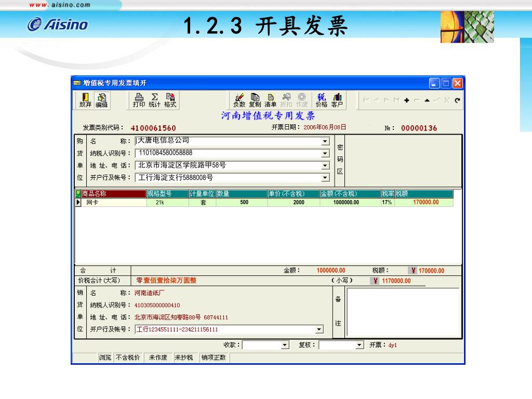Click the green grid corner icon
Viewport: 532px width, 399px height.
pos(78,194)
